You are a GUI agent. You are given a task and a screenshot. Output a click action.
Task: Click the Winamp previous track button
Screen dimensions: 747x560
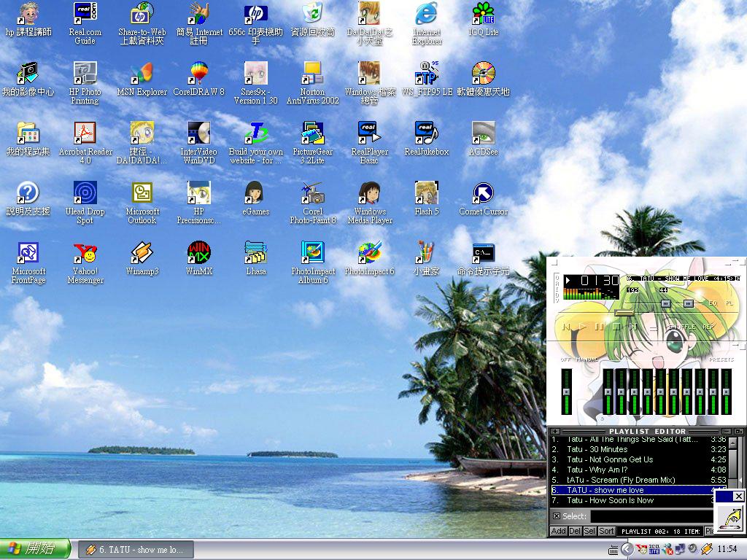click(566, 327)
